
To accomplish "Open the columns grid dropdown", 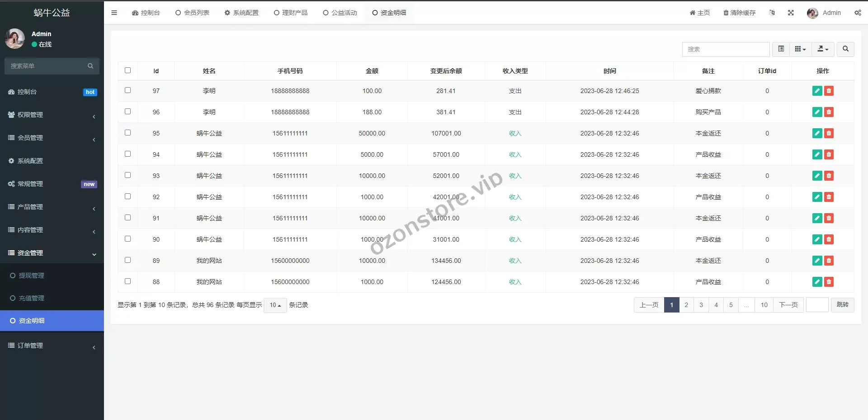I will (800, 49).
